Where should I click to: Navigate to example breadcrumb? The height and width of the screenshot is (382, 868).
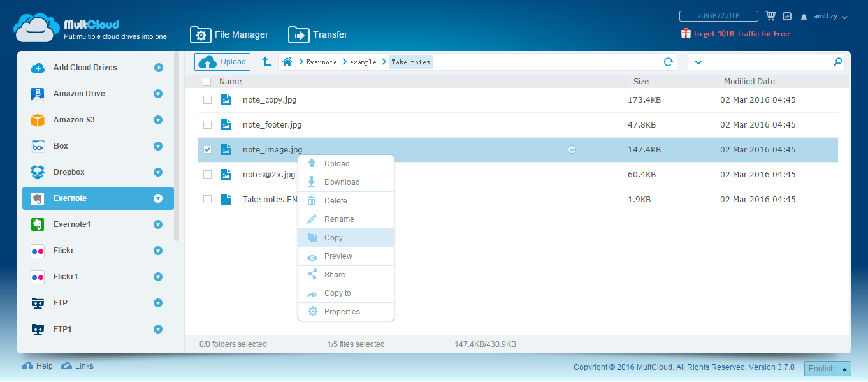pos(363,62)
